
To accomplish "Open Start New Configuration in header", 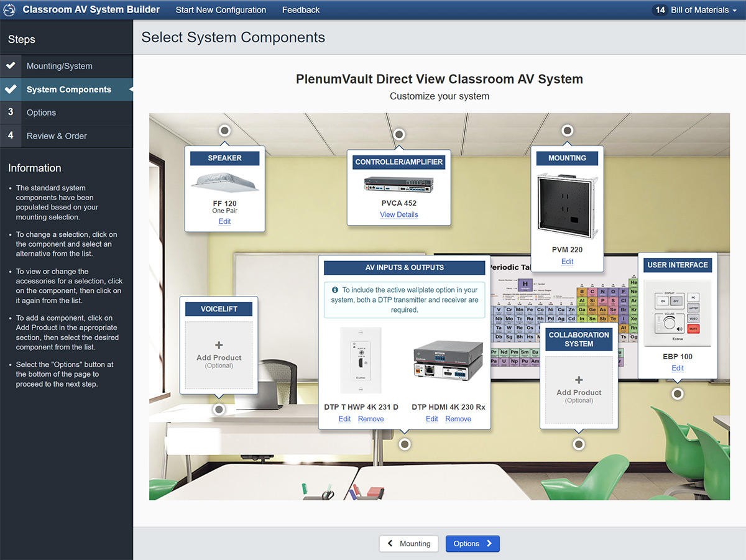I will (221, 10).
